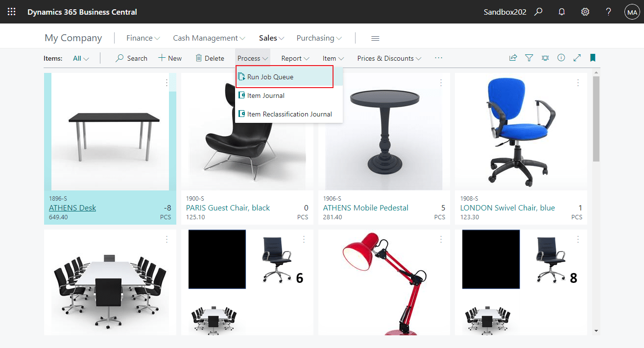Image resolution: width=644 pixels, height=348 pixels.
Task: Select Run Job Queue from Process menu
Action: pyautogui.click(x=271, y=76)
